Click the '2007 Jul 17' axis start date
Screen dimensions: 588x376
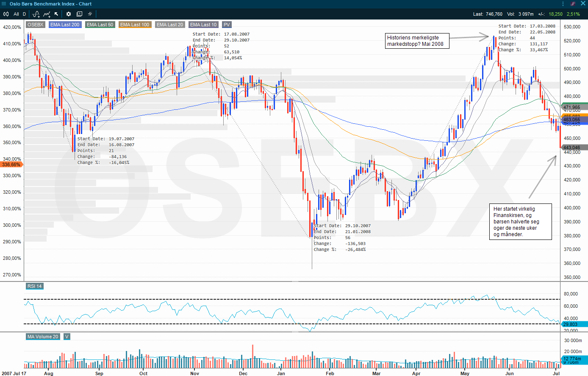tap(14, 373)
